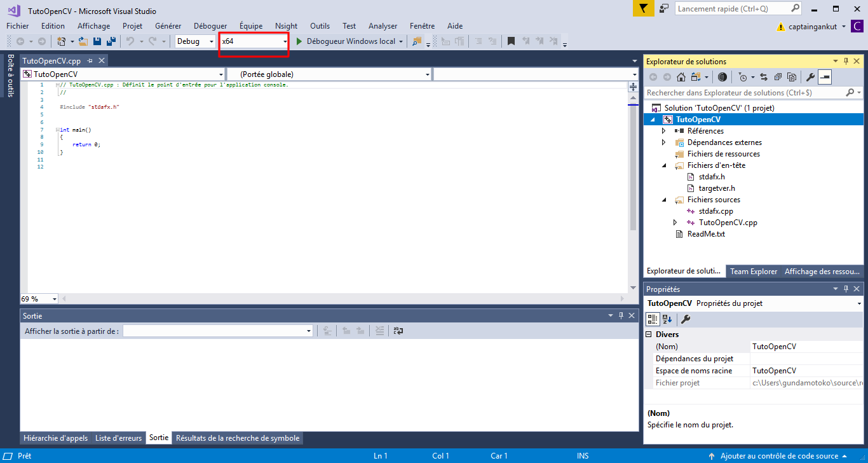The image size is (868, 463).
Task: Click Ajouter au contrôle de code source
Action: 779,456
